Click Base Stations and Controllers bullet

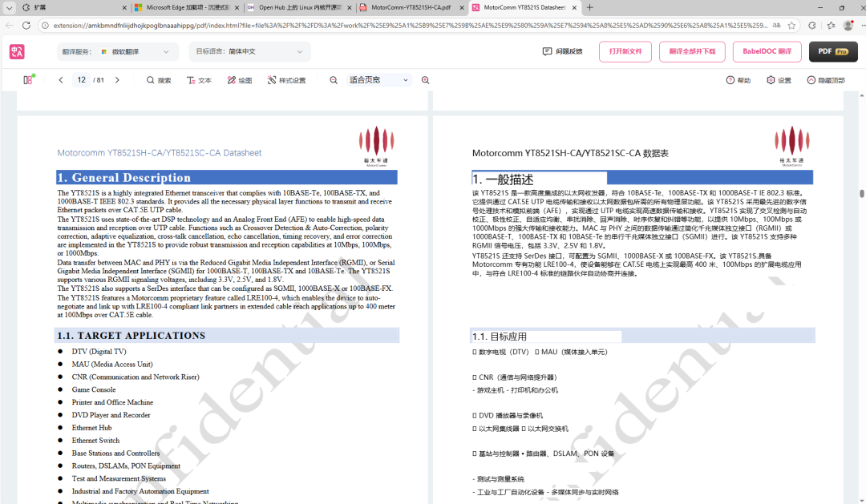coord(115,454)
